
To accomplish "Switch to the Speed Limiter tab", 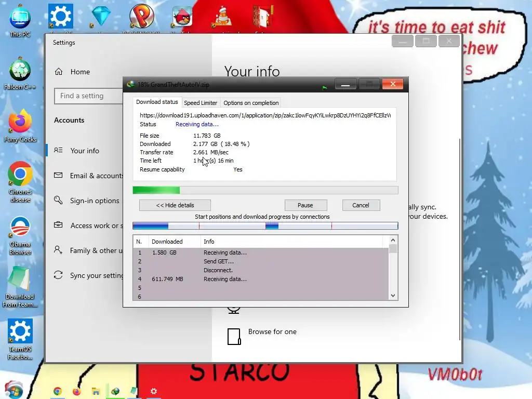I will [201, 103].
